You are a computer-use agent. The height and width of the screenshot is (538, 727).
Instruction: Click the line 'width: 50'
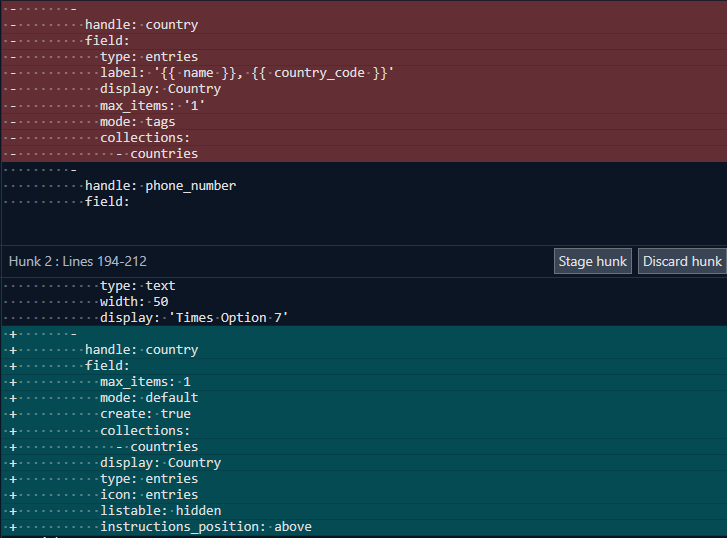pos(364,302)
